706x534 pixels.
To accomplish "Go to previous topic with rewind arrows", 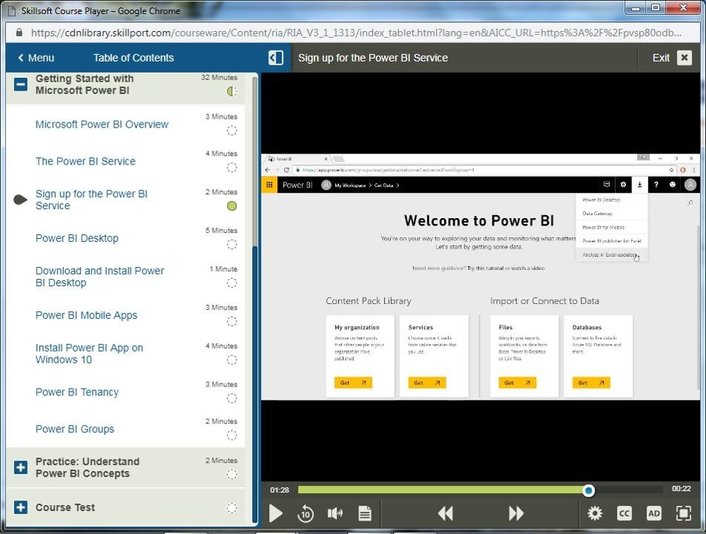I will [445, 513].
